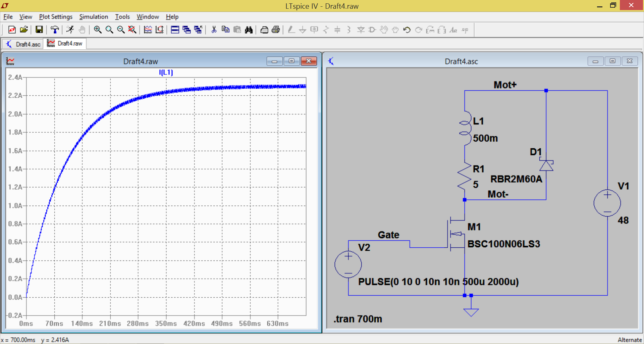Click the Print Setup icon
Screen dimensions: 644x344
click(x=264, y=30)
